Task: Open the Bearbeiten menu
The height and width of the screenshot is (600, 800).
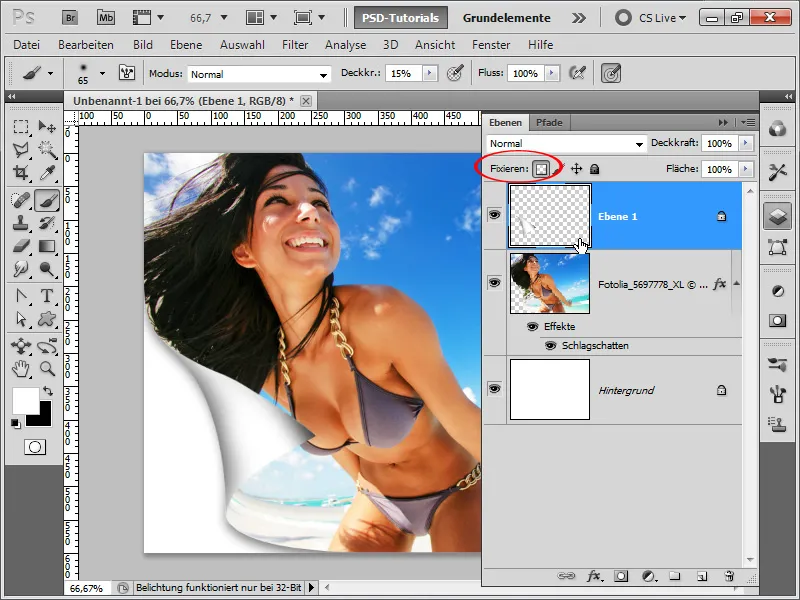Action: (86, 45)
